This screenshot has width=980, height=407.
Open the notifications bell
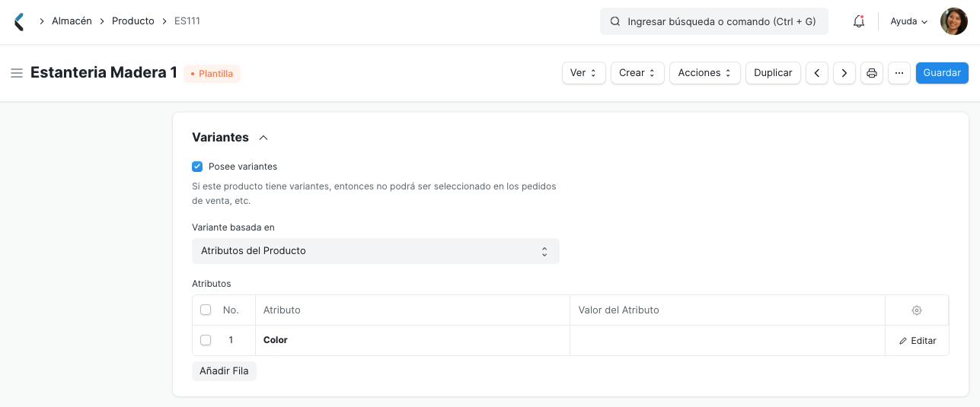coord(859,21)
